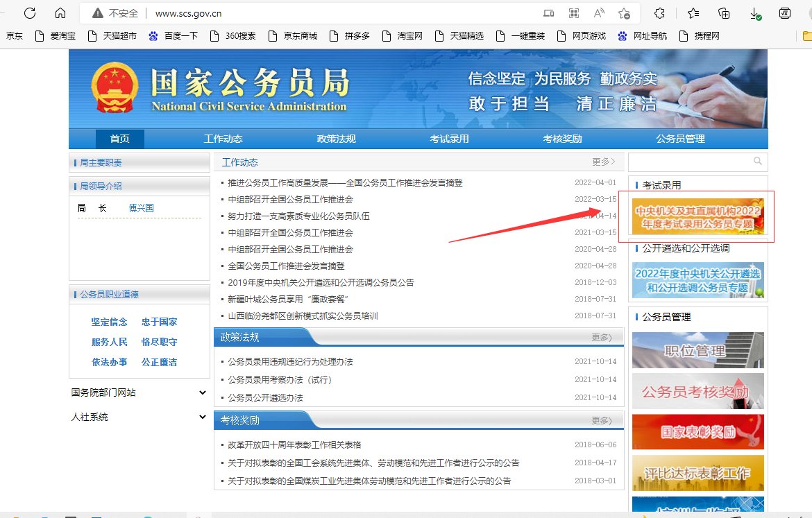Screen dimensions: 812x518
Task: Open the browser Favorites icon
Action: 693,12
